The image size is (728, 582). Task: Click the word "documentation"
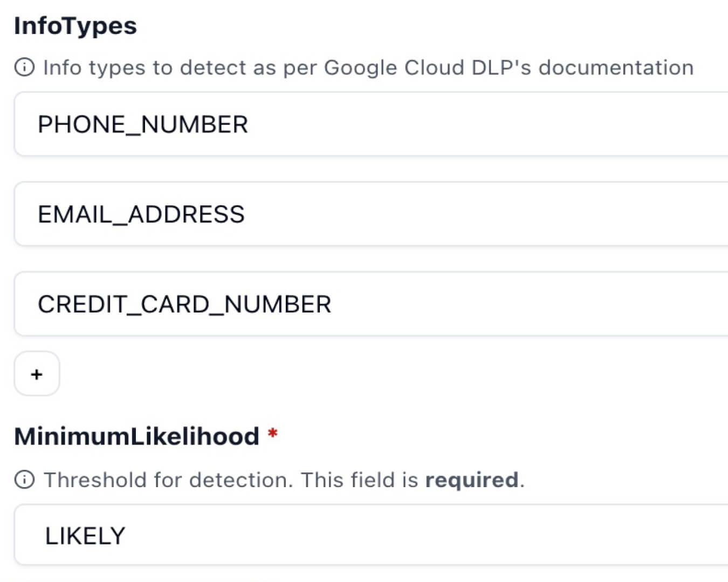pyautogui.click(x=616, y=68)
